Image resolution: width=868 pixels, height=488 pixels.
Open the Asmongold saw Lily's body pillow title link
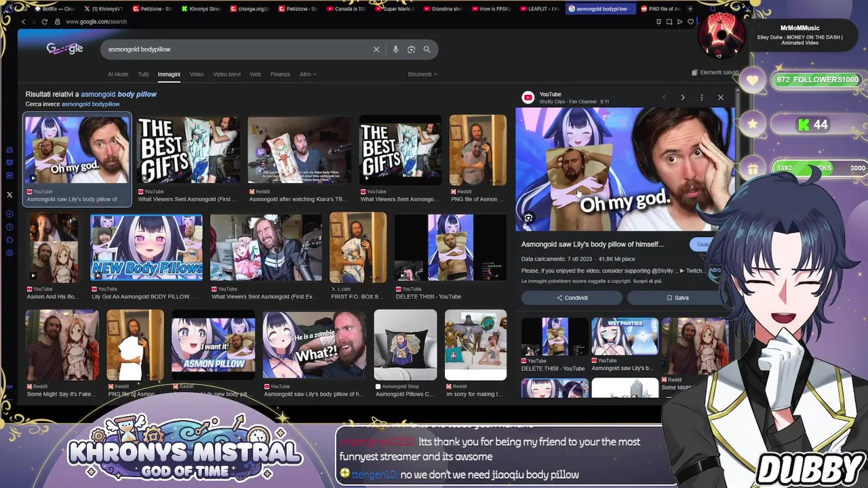[592, 244]
